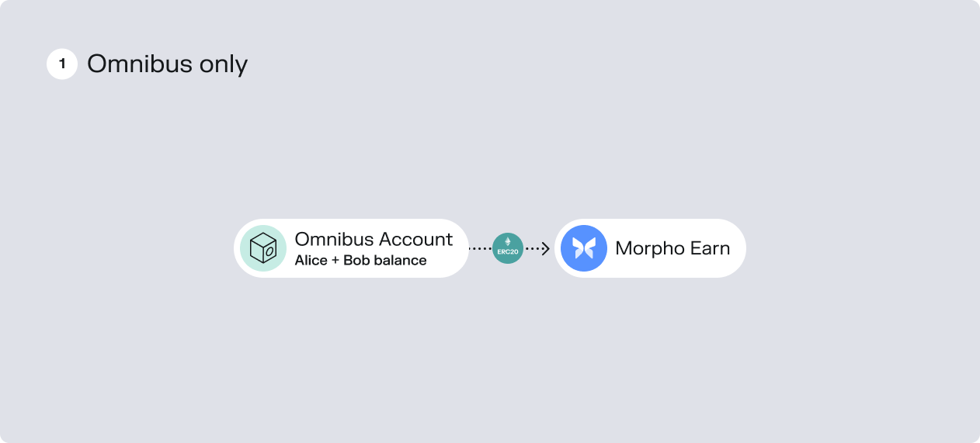This screenshot has height=443, width=980.
Task: Click the dotted line left of ERC20 badge
Action: 480,248
